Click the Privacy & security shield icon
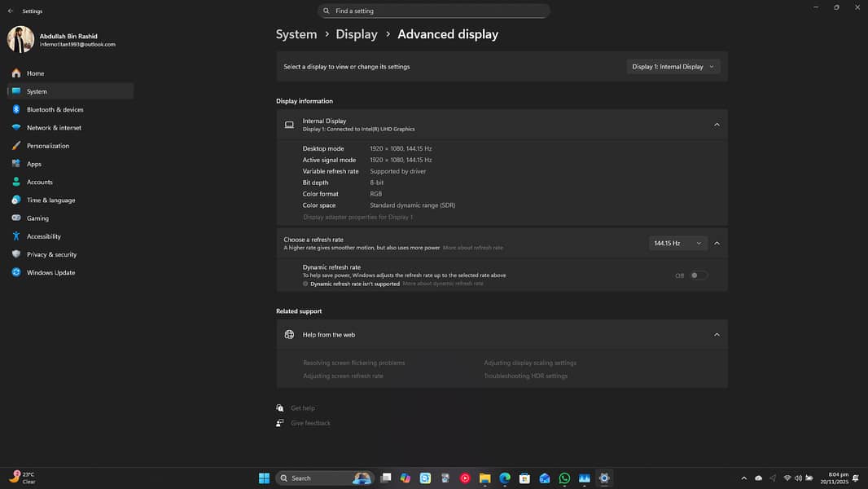The width and height of the screenshot is (868, 489). [x=16, y=254]
